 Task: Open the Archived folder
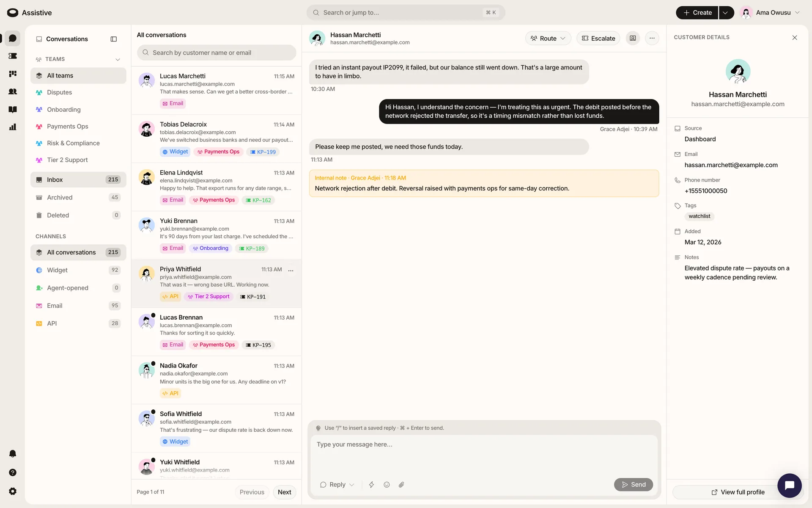78,197
